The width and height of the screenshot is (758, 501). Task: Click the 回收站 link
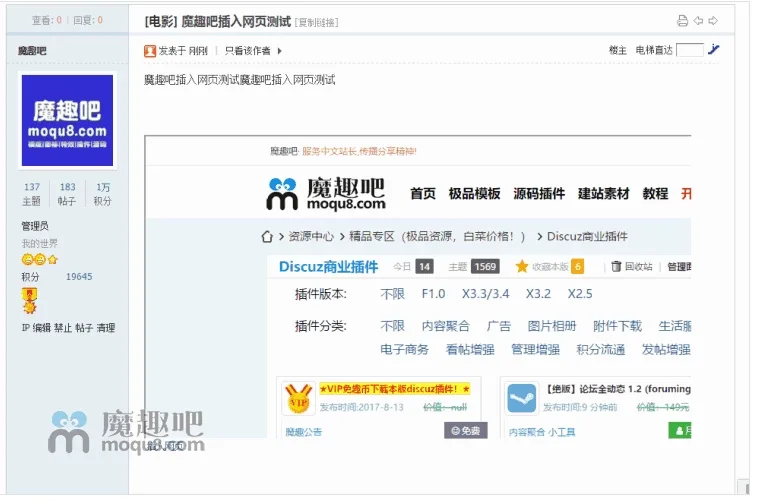pos(639,266)
